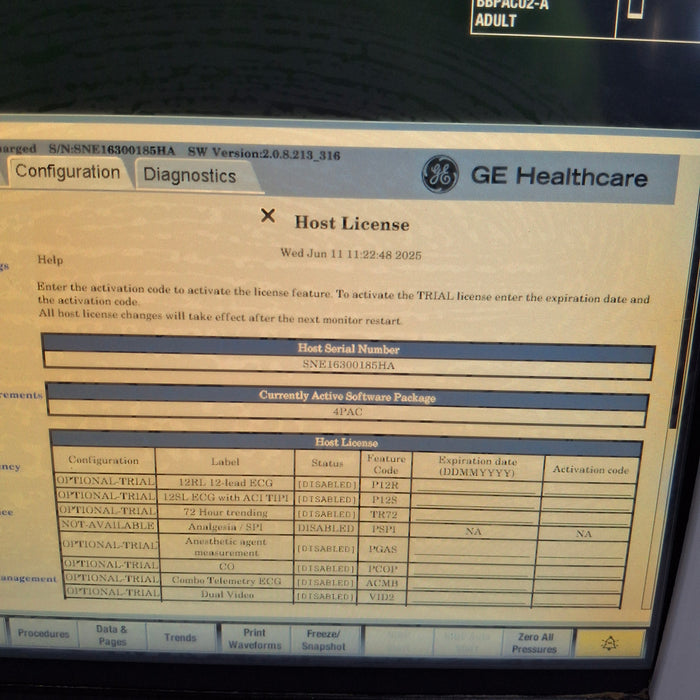The height and width of the screenshot is (700, 700).
Task: Click expiration date field for Anesthetic agent measurement
Action: (x=471, y=550)
